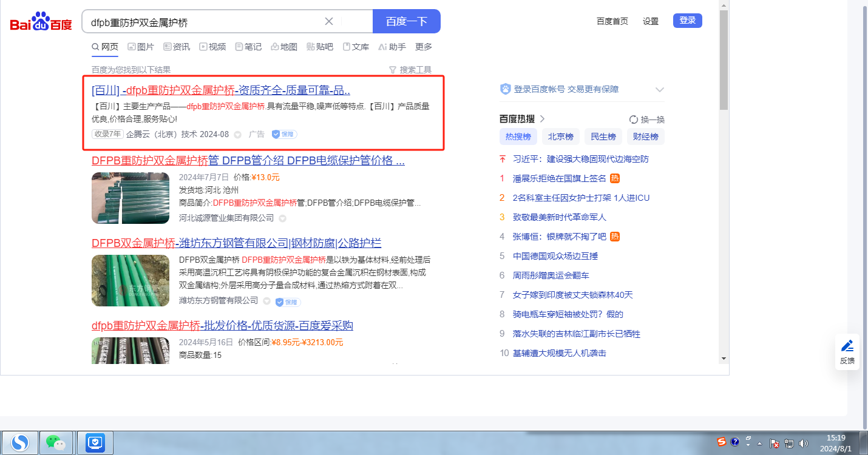Click the 热 badge beside 潘展乐拒绝在国旗上签名

tap(615, 178)
